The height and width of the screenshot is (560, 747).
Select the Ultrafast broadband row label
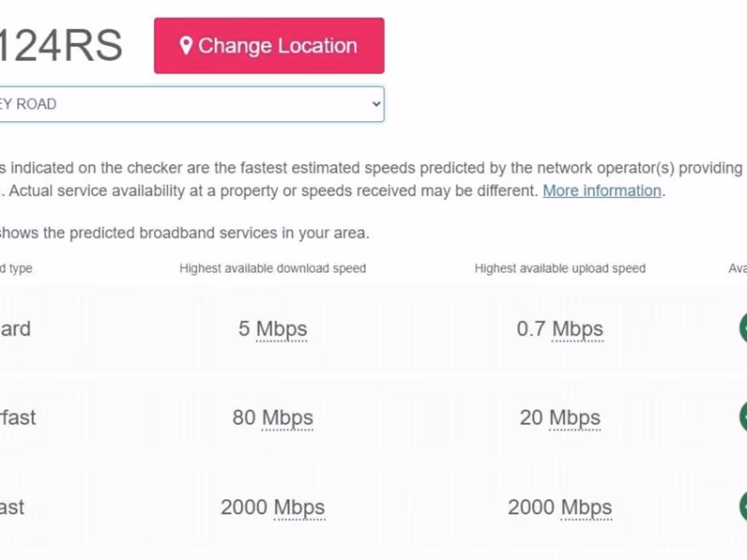pos(12,507)
